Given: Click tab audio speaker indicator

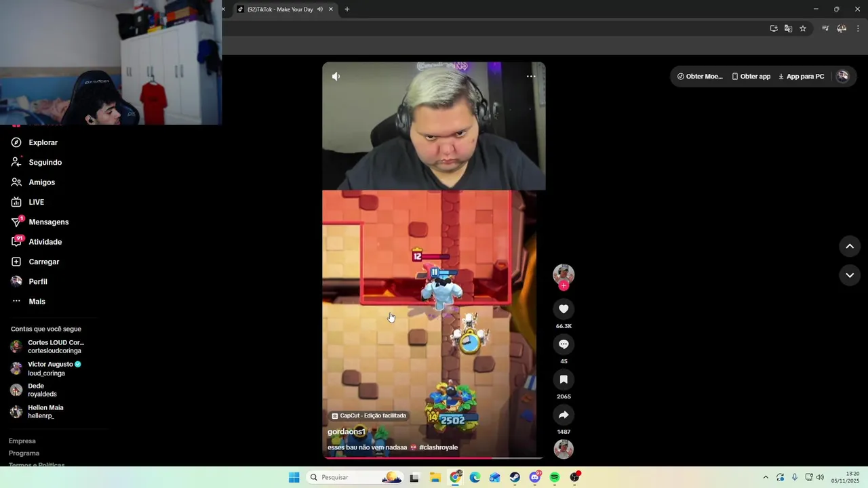Looking at the screenshot, I should (x=320, y=9).
